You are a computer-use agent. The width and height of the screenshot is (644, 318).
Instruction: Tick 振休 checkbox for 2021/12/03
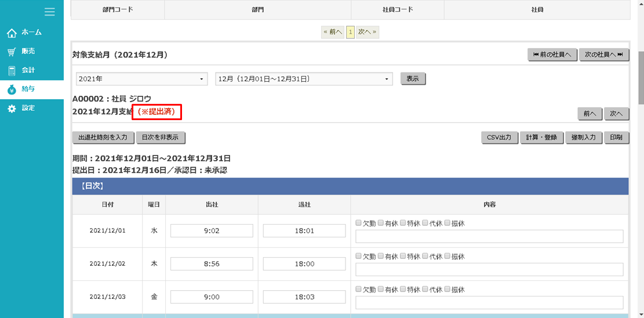pos(447,289)
